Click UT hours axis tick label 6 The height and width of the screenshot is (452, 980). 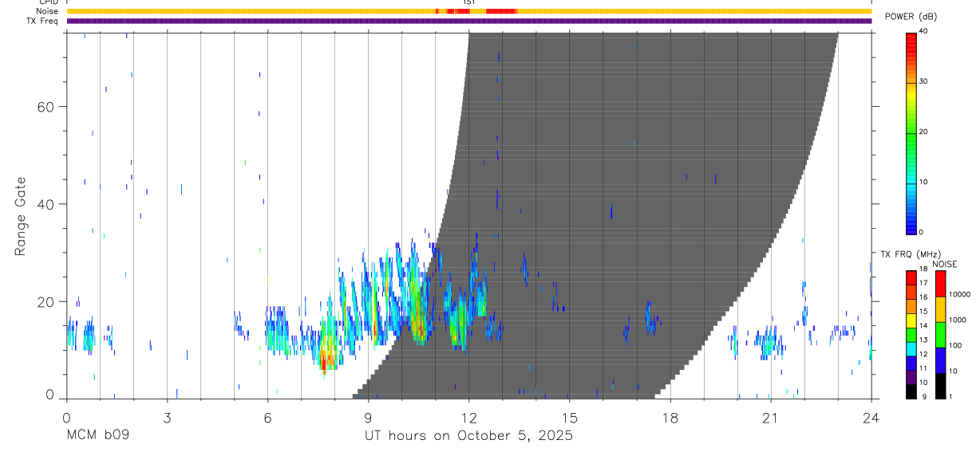(x=267, y=417)
